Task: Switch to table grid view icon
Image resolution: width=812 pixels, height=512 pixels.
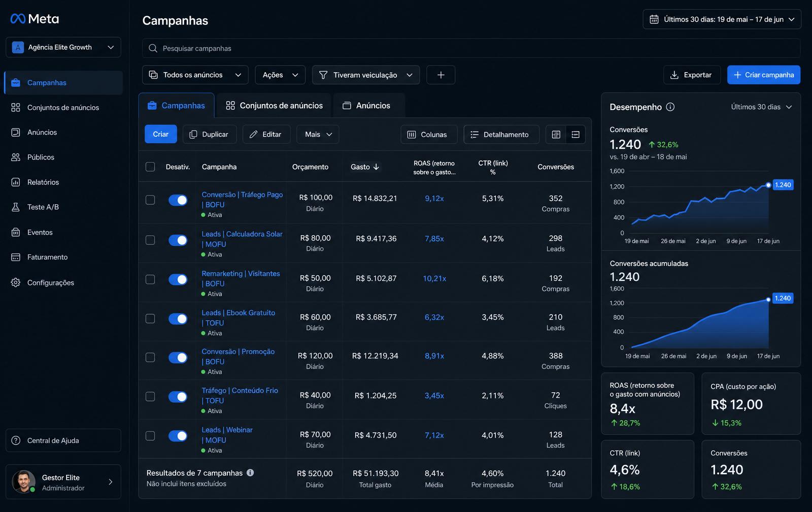Action: [556, 135]
